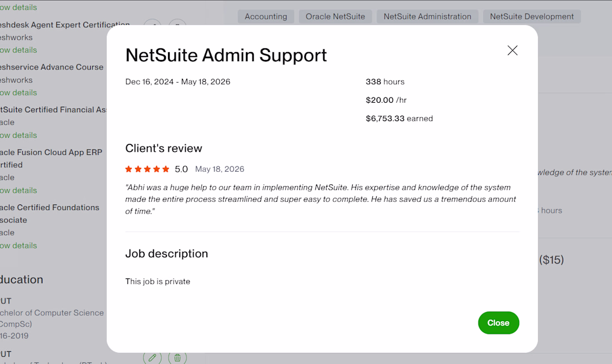This screenshot has width=612, height=364.
Task: Click the pencil edit icon near Education
Action: pyautogui.click(x=152, y=357)
